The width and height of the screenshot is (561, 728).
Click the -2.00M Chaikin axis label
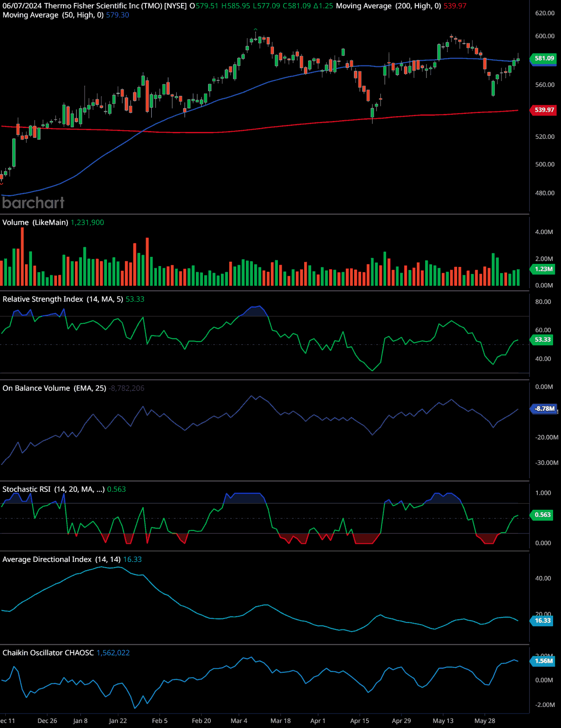tap(546, 705)
